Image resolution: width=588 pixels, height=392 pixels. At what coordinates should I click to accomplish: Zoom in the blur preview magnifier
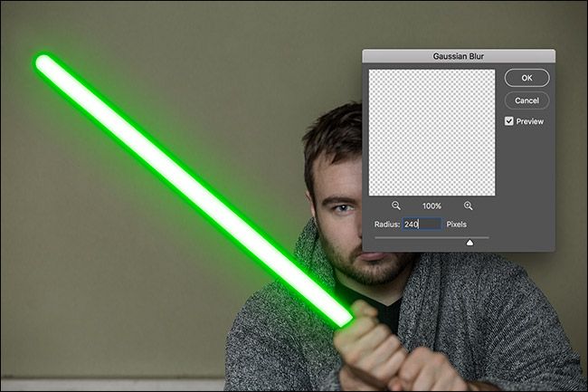point(468,206)
